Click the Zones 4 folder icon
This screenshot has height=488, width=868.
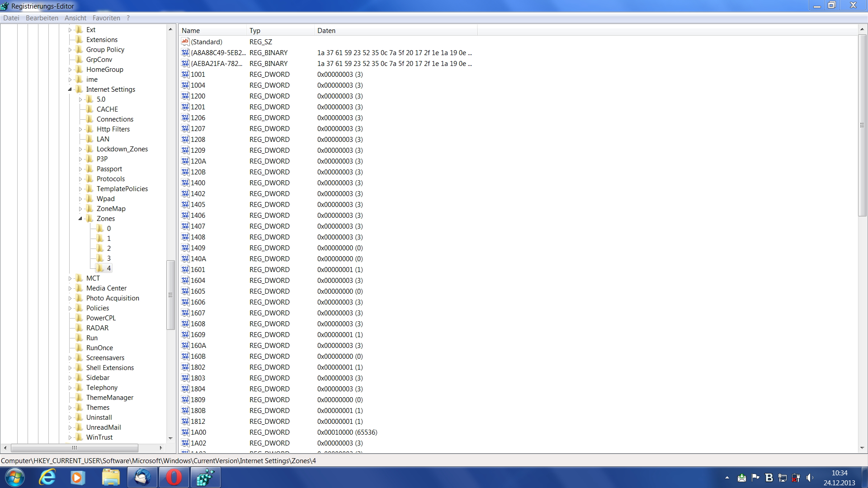[x=100, y=268]
